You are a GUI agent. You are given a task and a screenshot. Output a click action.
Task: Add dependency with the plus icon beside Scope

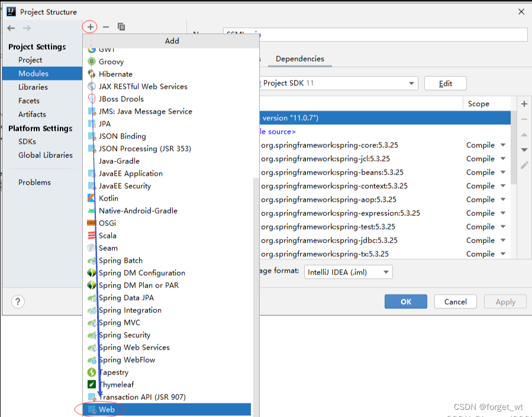point(524,104)
